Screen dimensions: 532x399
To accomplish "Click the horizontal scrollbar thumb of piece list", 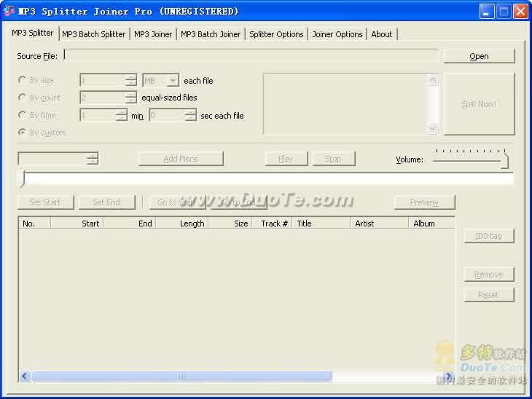I will point(181,376).
